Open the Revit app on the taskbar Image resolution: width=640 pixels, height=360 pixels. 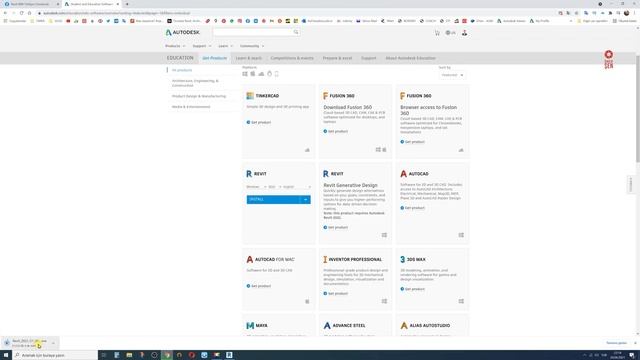[229, 355]
